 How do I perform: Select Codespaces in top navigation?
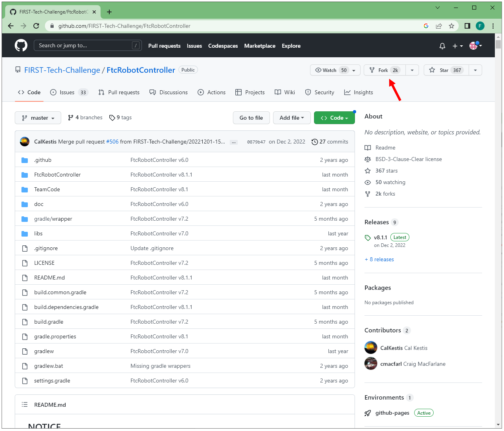tap(223, 46)
